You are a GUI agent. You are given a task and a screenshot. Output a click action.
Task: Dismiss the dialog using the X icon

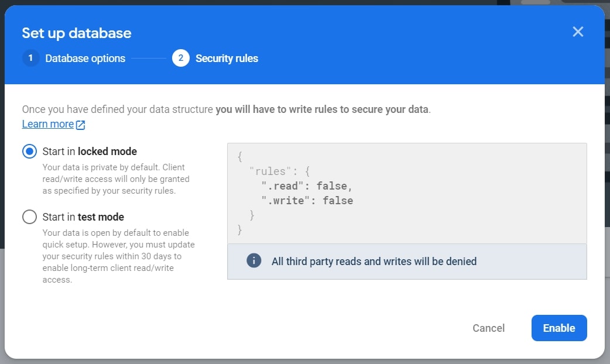pos(578,32)
